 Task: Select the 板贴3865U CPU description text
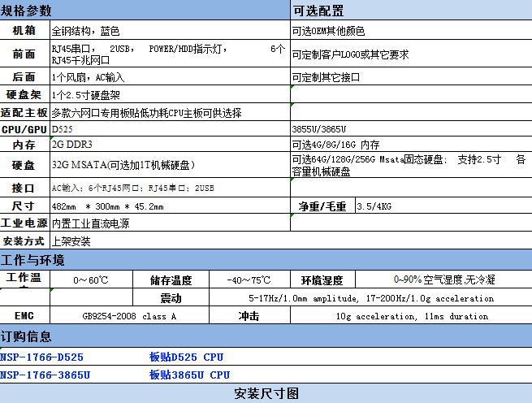point(189,375)
